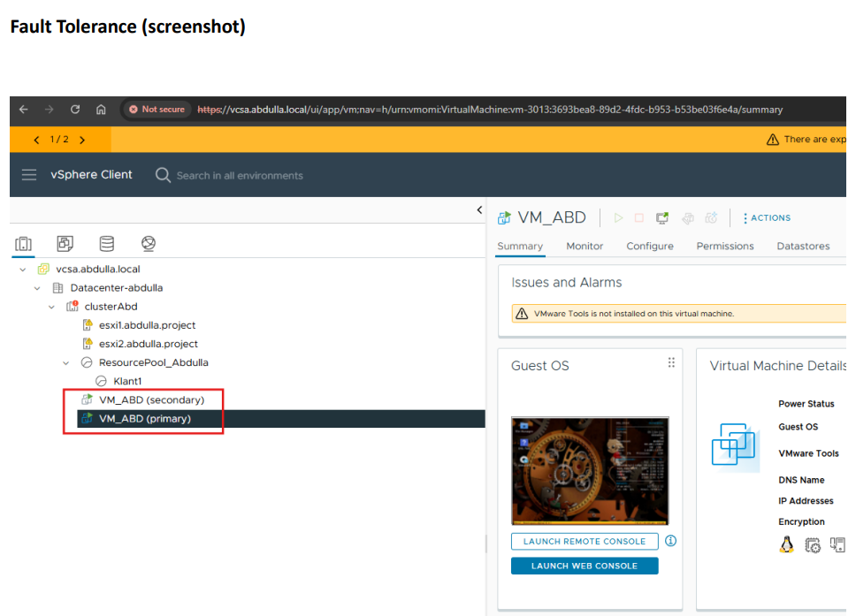Click the Power Off stop icon

click(638, 217)
